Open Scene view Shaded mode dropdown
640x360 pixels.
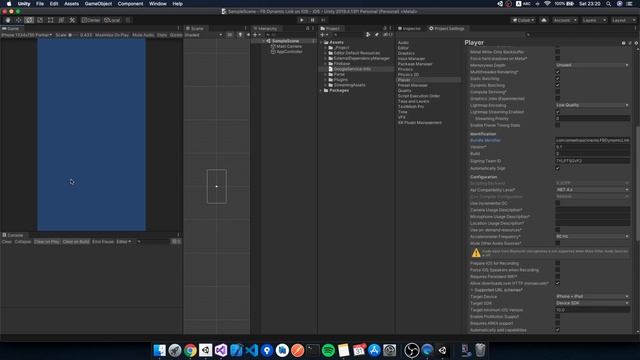click(x=203, y=35)
